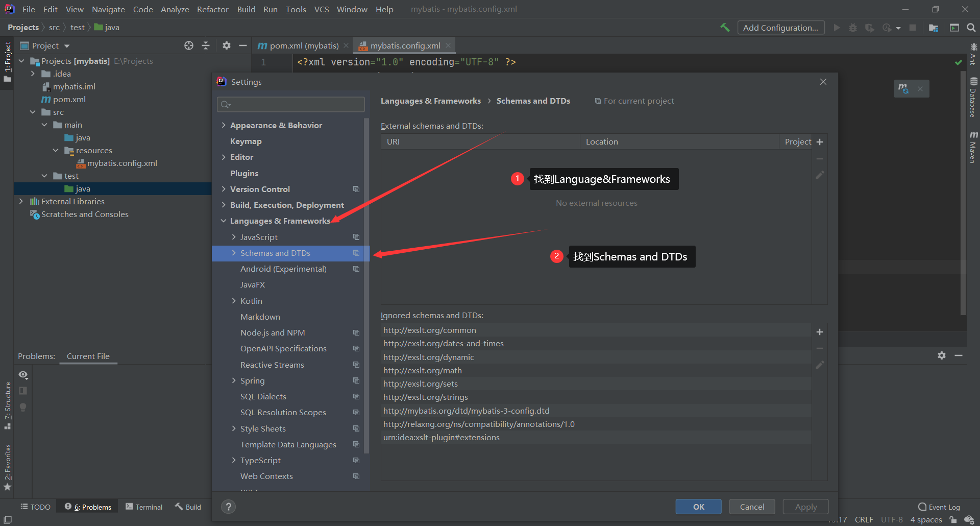Click CRLF line separator in status bar

864,519
